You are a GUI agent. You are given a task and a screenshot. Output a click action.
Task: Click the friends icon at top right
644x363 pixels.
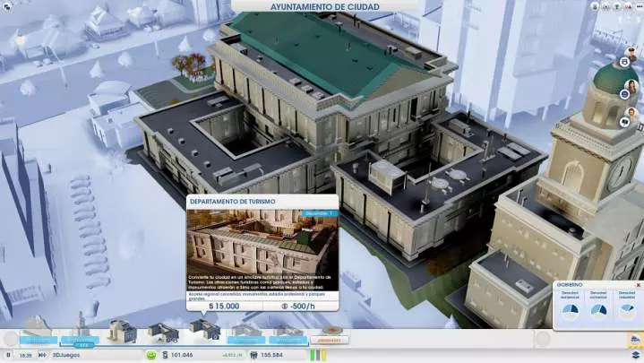click(x=628, y=6)
